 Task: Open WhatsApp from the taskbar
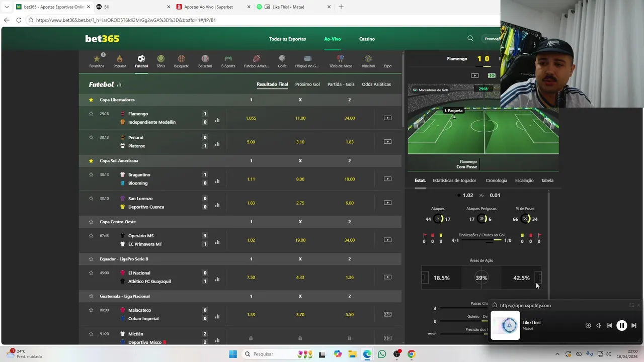[x=382, y=354]
